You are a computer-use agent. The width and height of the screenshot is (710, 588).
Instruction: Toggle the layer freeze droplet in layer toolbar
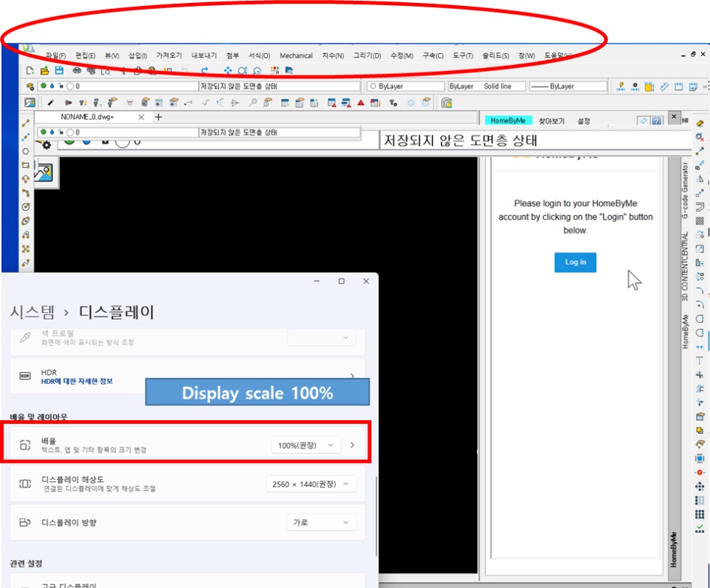click(x=52, y=86)
